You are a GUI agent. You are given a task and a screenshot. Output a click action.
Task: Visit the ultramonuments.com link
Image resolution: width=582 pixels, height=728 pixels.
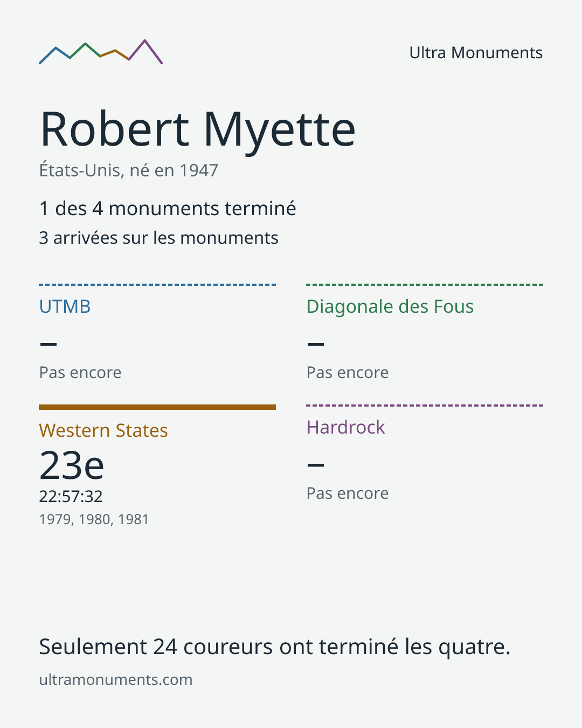pos(116,679)
